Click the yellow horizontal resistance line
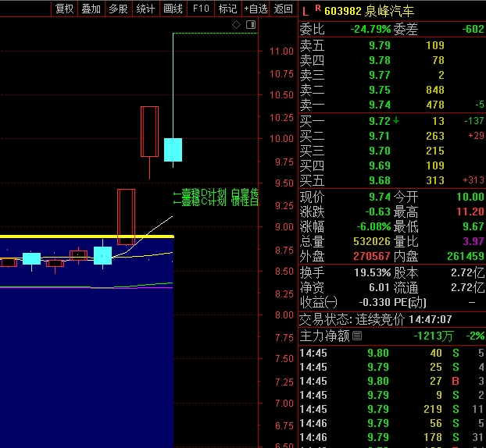 [x=87, y=236]
